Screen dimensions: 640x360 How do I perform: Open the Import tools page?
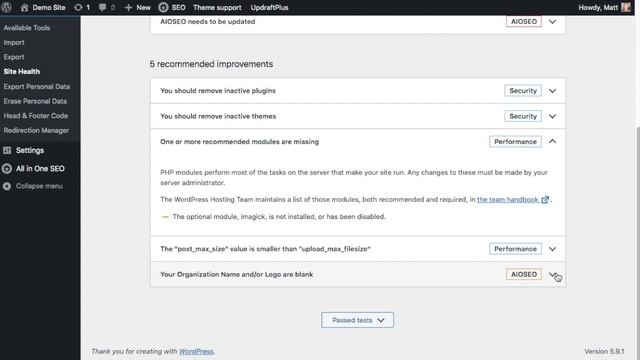14,42
